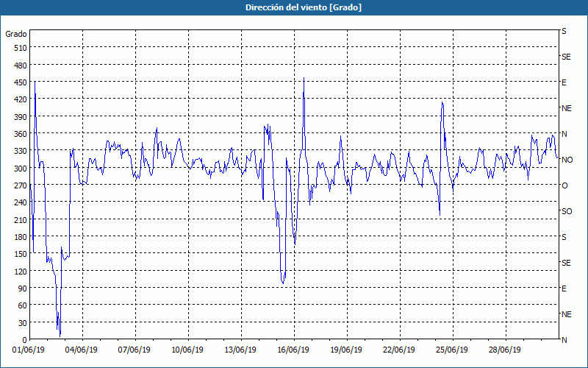Viewport: 588px width, 368px height.
Task: Pick the "390" y-axis value
Action: pyautogui.click(x=21, y=117)
